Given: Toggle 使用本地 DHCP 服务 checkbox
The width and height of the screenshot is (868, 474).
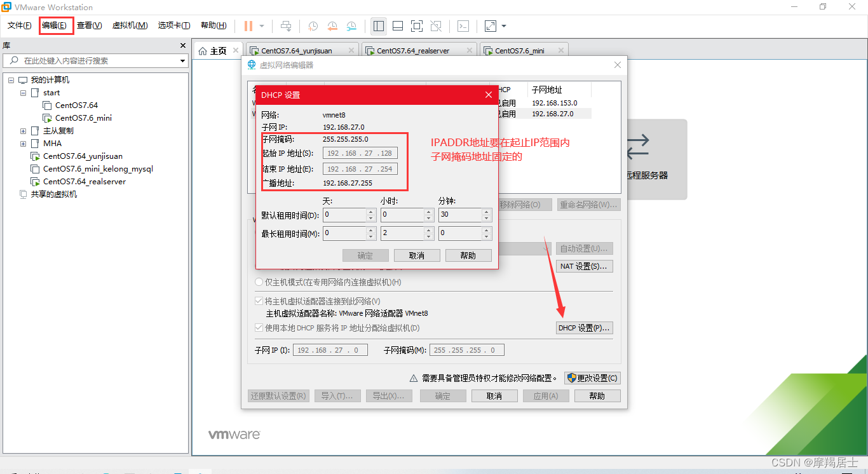Looking at the screenshot, I should 259,328.
